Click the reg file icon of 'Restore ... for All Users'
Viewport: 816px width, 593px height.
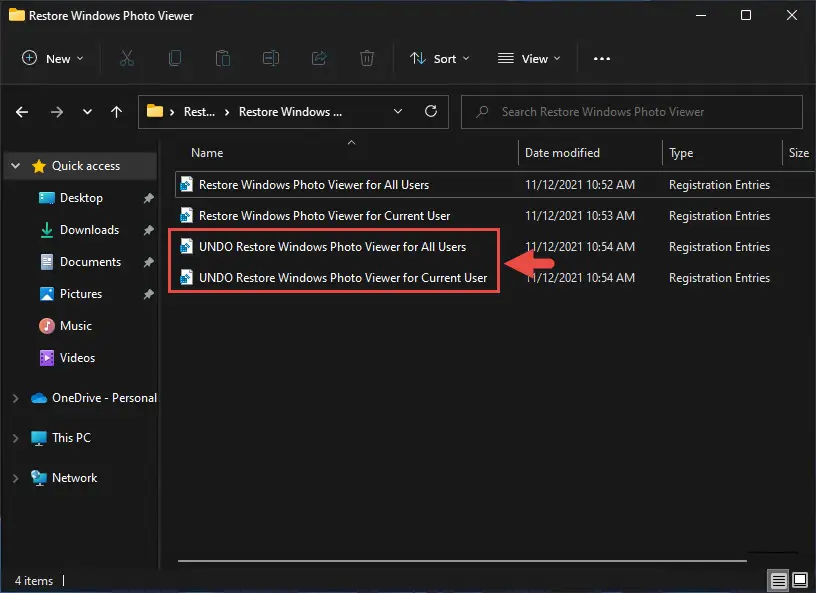(x=186, y=184)
